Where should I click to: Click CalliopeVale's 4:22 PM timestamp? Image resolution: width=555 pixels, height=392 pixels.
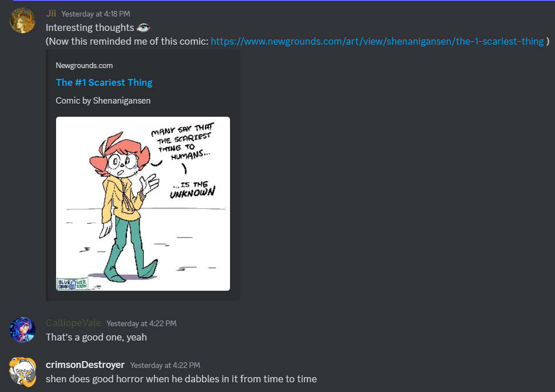pos(141,323)
